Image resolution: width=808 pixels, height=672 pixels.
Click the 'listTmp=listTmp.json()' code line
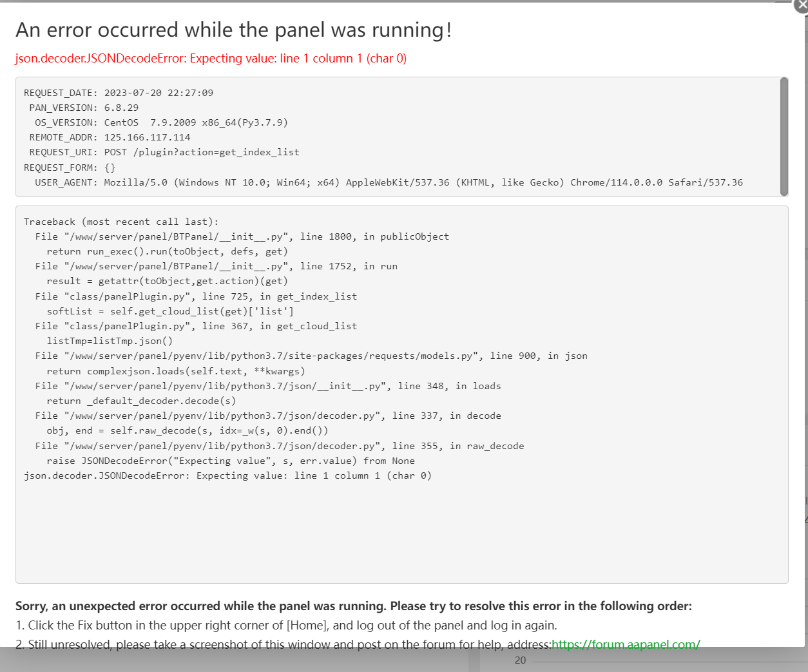(x=110, y=341)
